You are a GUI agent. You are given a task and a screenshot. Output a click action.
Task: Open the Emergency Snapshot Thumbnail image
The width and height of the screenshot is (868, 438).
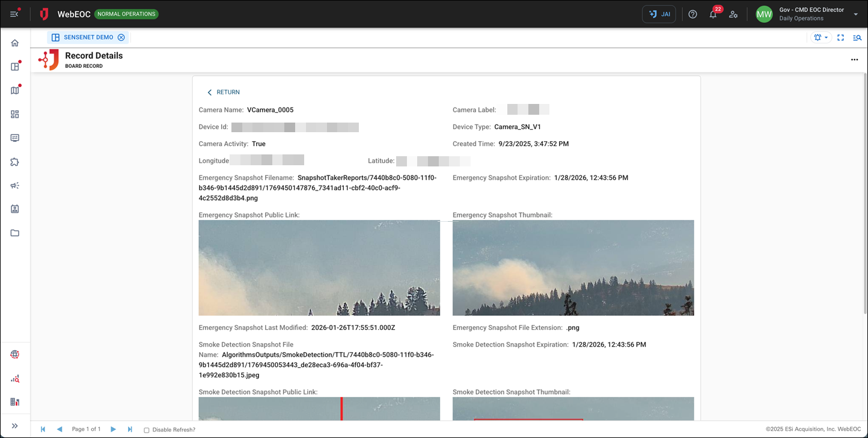[x=573, y=267]
